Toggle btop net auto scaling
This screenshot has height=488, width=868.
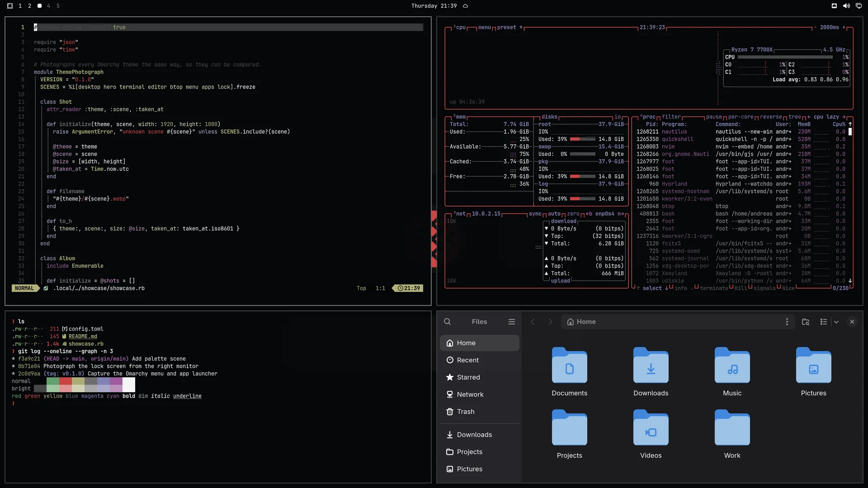pyautogui.click(x=554, y=214)
